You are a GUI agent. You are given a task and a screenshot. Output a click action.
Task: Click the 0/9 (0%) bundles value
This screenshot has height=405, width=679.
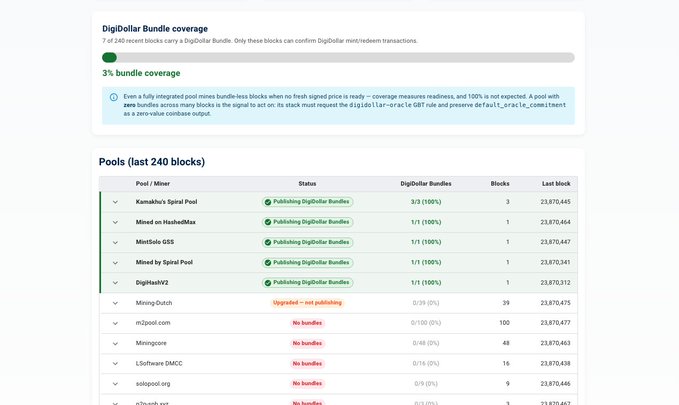pos(426,384)
